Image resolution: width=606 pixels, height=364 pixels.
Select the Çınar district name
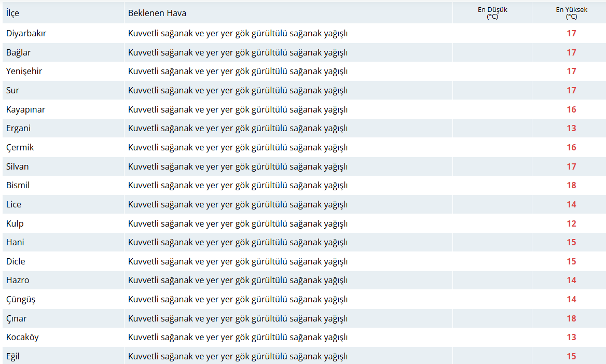17,318
